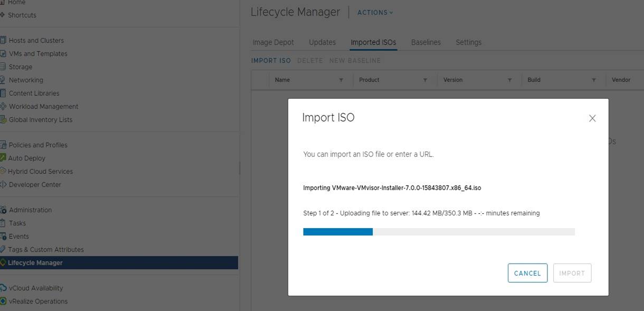
Task: Sort by the Product column header
Action: tap(369, 80)
